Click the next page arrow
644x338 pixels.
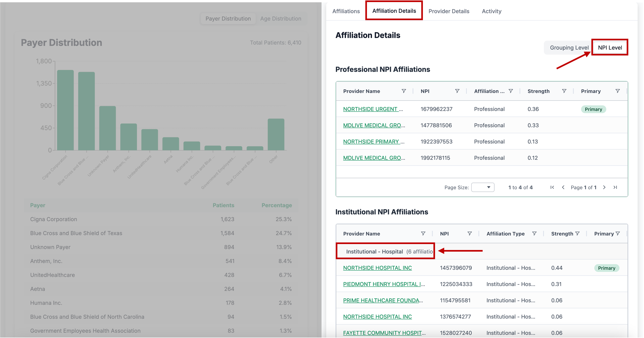pyautogui.click(x=604, y=187)
